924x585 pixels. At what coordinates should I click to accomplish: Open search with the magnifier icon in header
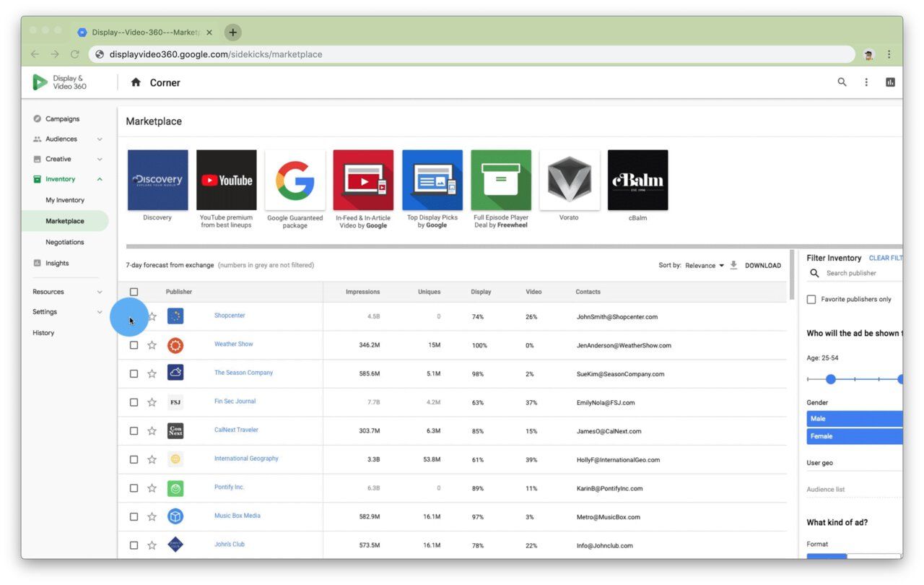coord(842,82)
